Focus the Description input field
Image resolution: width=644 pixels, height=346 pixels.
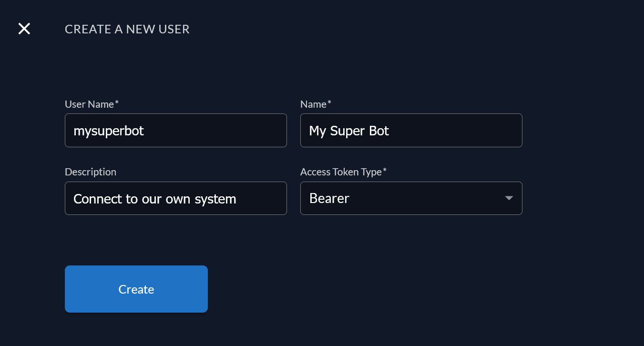[x=175, y=198]
